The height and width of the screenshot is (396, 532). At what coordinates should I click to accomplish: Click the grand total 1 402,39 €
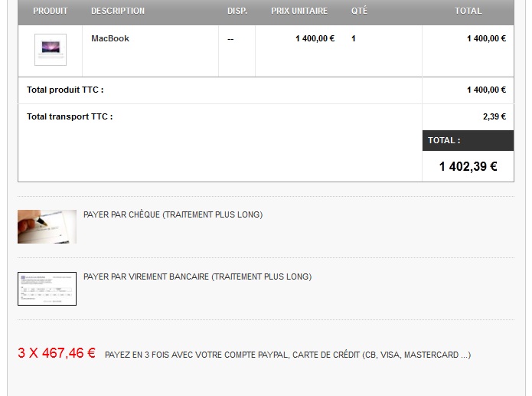coord(468,166)
